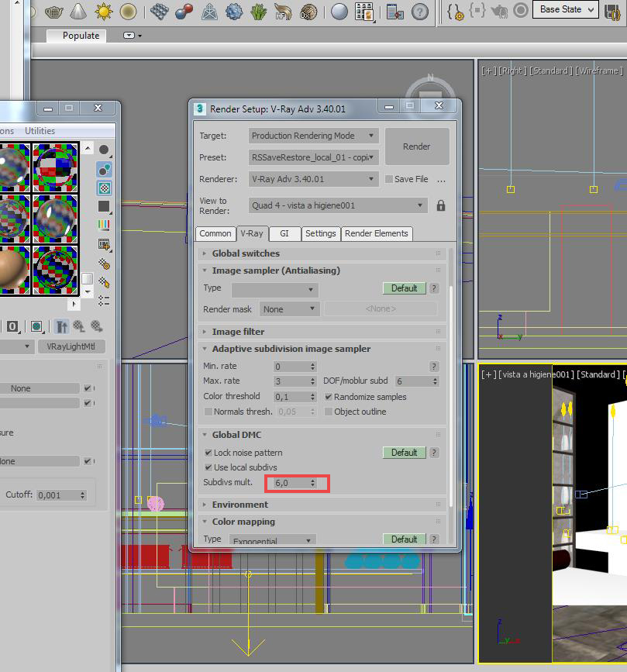Click the Render button
627x672 pixels.
[x=417, y=146]
